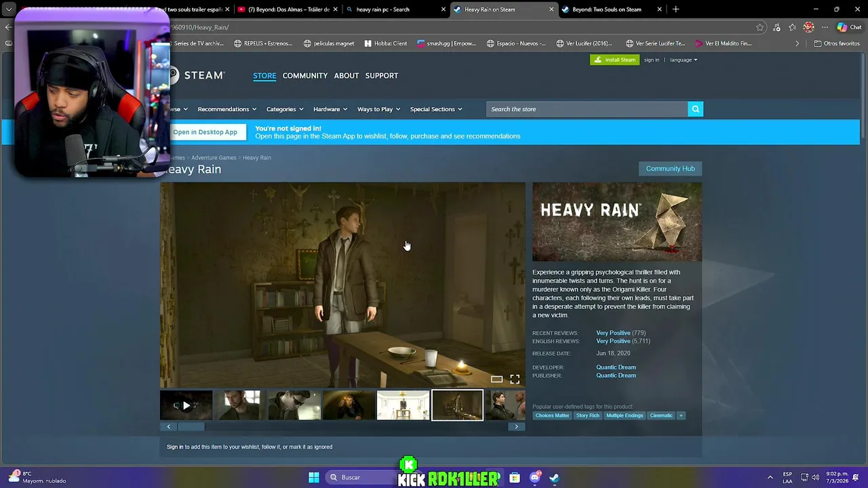The width and height of the screenshot is (868, 488).
Task: Select the Multiple Endings tag
Action: click(x=625, y=415)
